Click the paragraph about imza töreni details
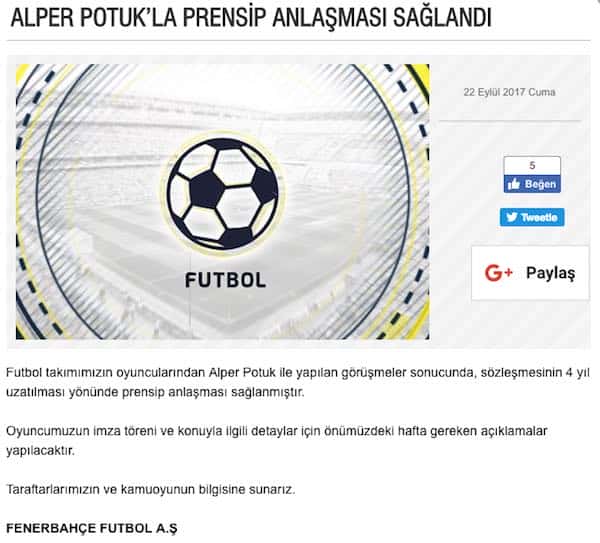 (277, 441)
